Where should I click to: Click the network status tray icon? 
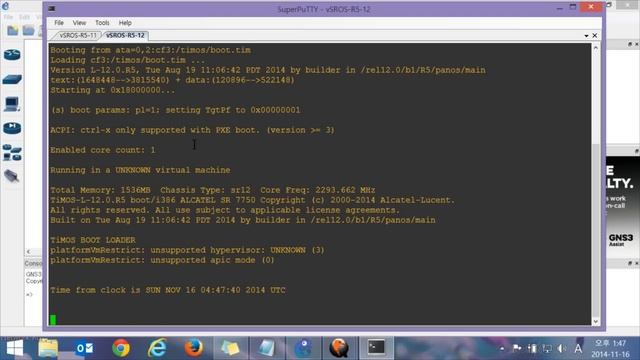547,348
